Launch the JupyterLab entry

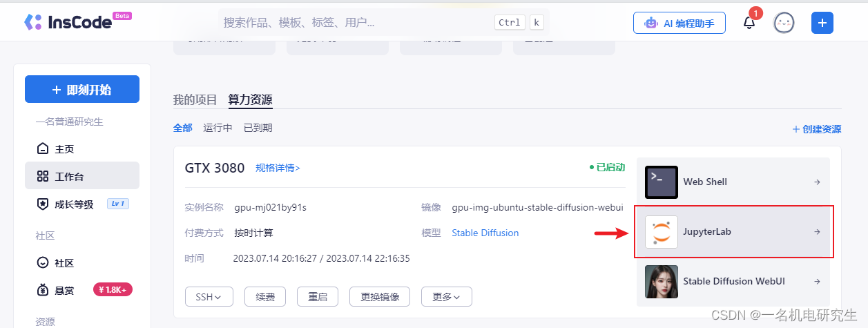(734, 232)
